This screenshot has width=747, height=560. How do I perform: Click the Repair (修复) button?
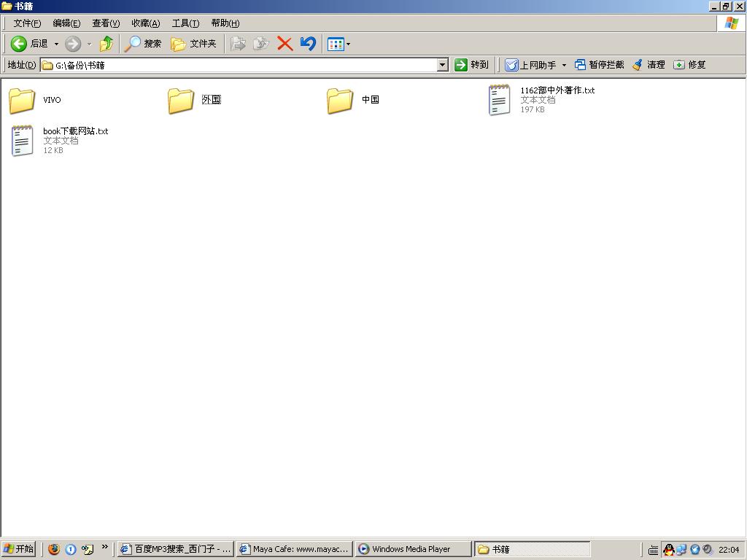689,65
